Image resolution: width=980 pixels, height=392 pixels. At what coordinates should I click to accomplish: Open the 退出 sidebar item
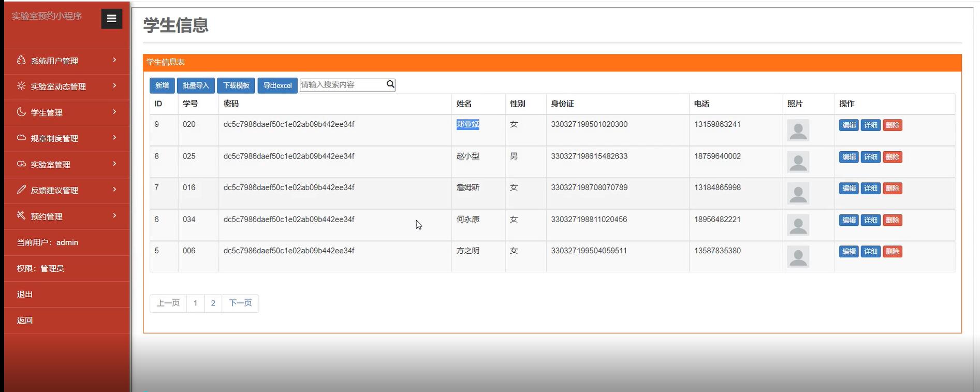pos(25,294)
